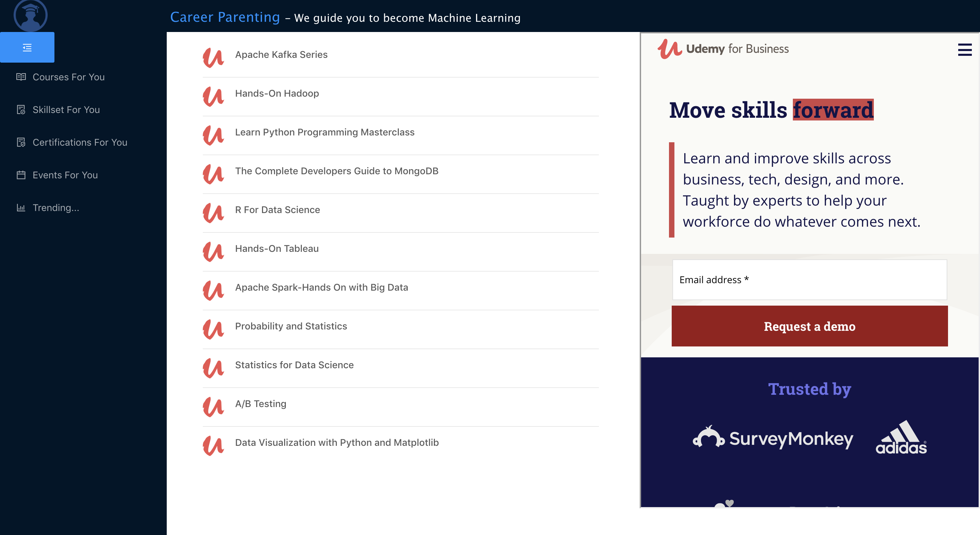This screenshot has height=535, width=980.
Task: Click the Trending chart icon
Action: (x=21, y=208)
